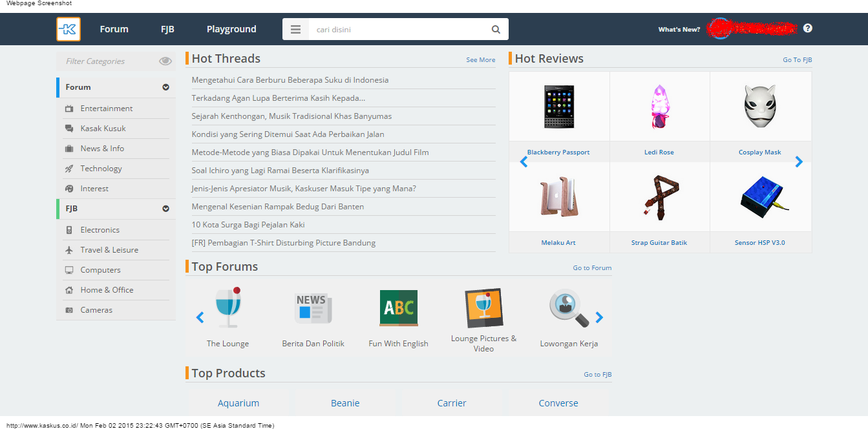Show next Hot Reviews with right arrow
The height and width of the screenshot is (429, 868).
799,162
